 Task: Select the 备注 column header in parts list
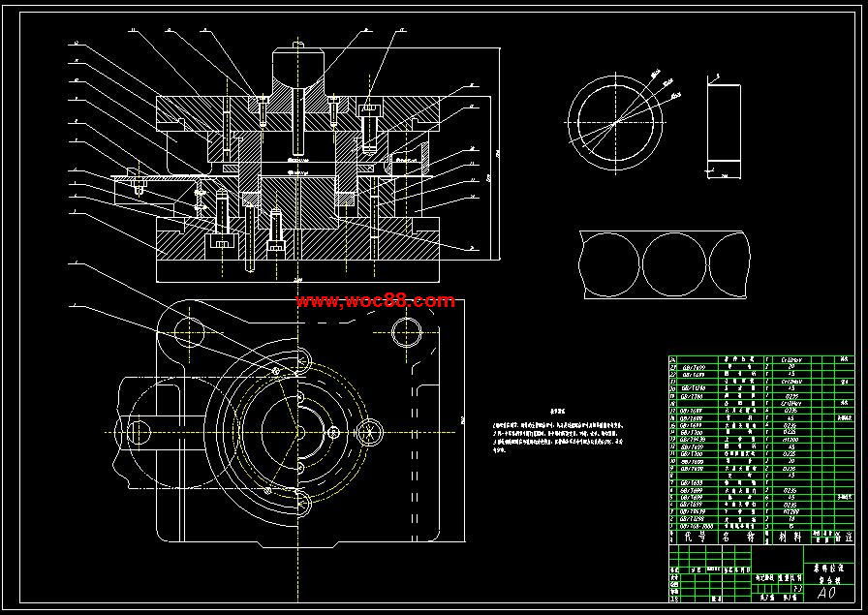tap(844, 537)
